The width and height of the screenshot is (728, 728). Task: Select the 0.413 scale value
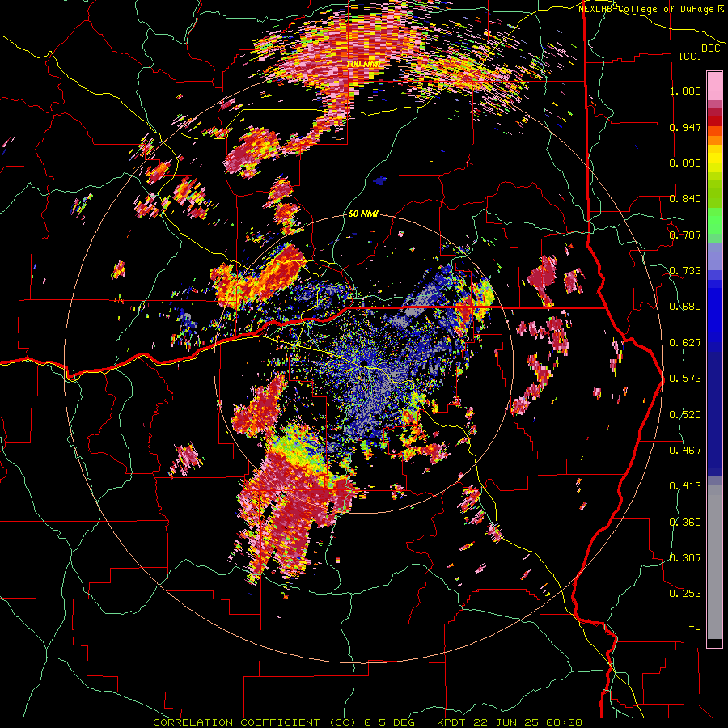click(685, 486)
